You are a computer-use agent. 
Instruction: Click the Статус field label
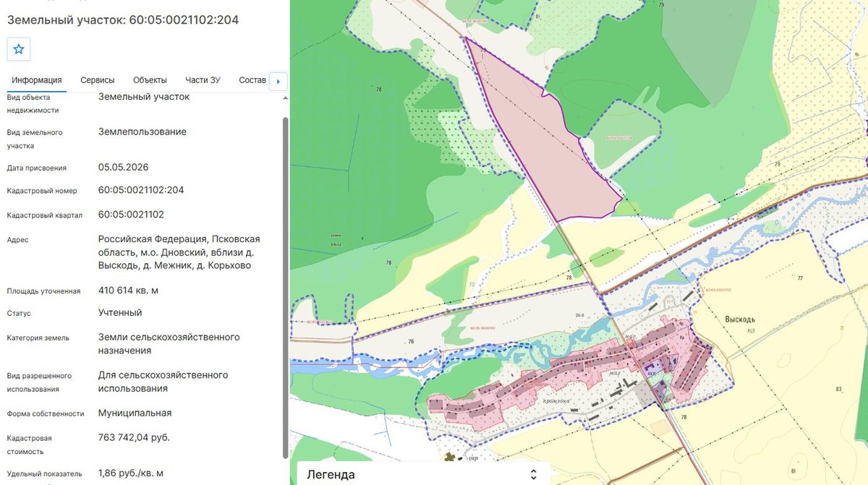(19, 314)
